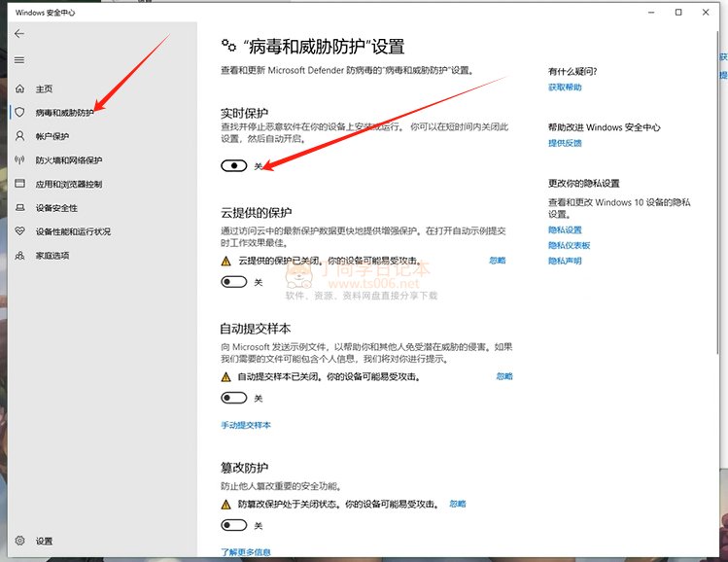This screenshot has width=728, height=562.
Task: Open 设置 gear at sidebar bottom
Action: [44, 541]
